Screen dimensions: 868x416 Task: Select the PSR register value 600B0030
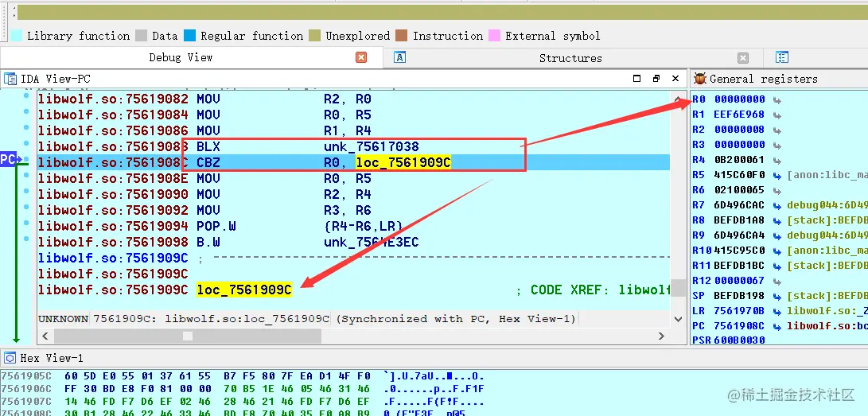[x=740, y=340]
